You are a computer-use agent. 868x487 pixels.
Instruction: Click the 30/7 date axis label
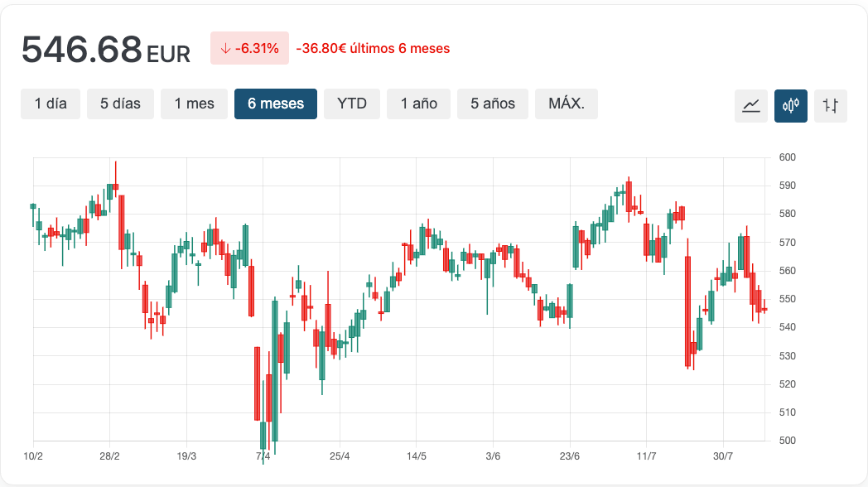723,456
